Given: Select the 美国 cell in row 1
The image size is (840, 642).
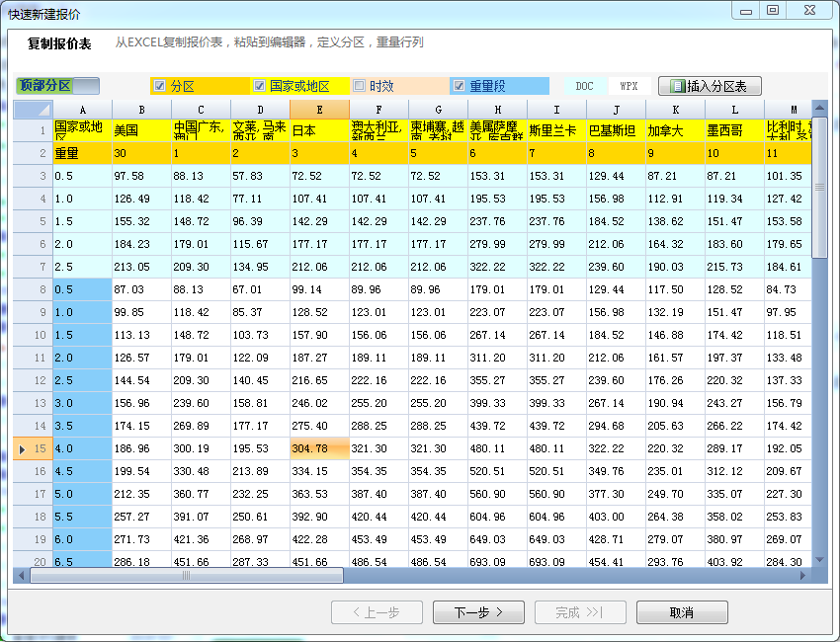Looking at the screenshot, I should point(141,130).
